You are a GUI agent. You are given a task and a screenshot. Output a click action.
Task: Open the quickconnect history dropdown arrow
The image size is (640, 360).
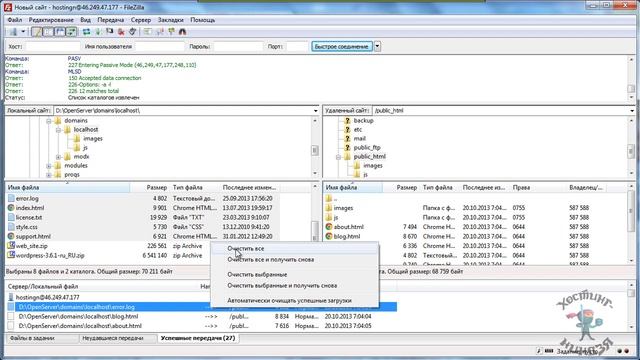pos(378,47)
